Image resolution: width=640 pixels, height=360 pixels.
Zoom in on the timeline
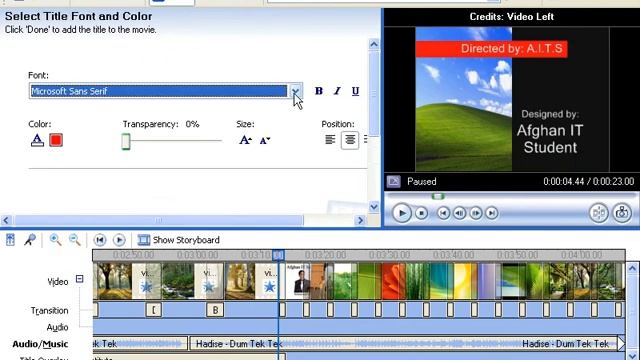55,240
